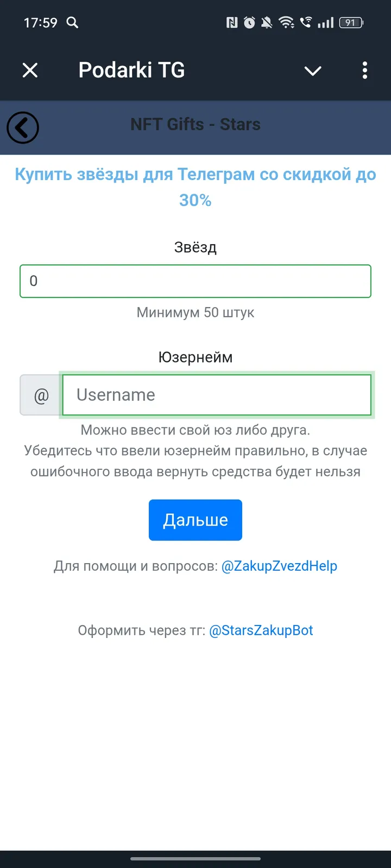This screenshot has width=391, height=868.
Task: Collapse the mini-app using the down chevron
Action: coord(313,71)
